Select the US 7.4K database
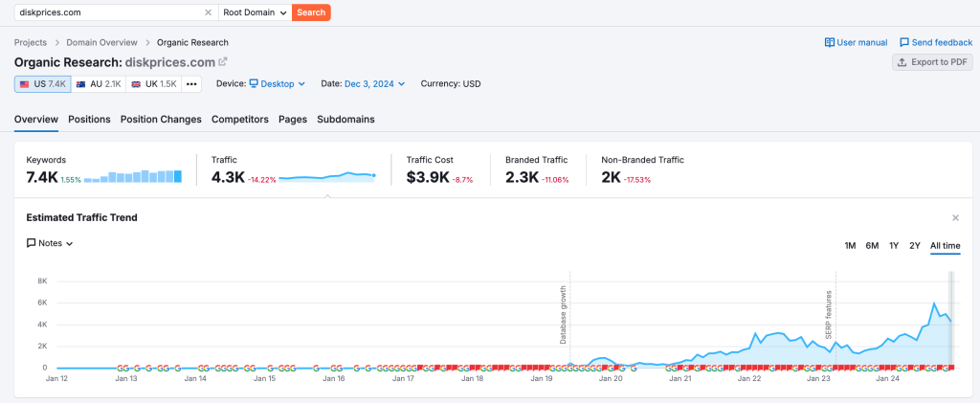Viewport: 980px width, 403px height. click(42, 83)
